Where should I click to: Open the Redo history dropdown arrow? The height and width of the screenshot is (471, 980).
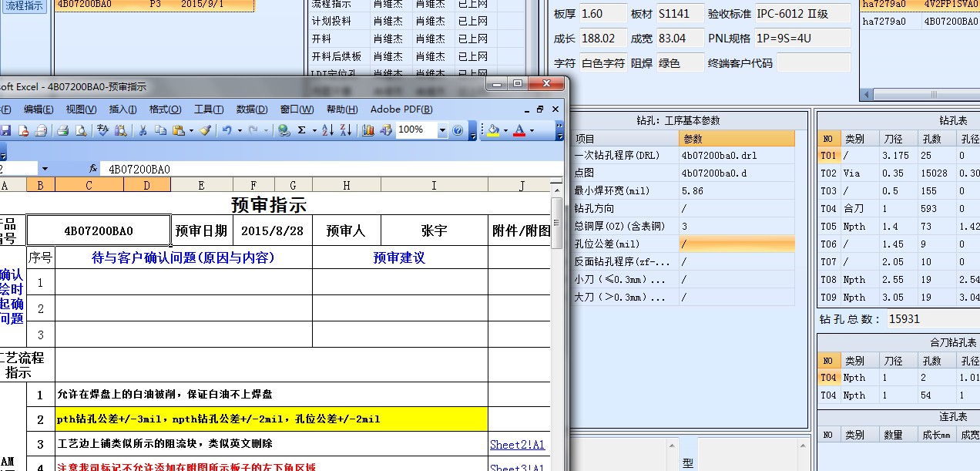tap(267, 130)
